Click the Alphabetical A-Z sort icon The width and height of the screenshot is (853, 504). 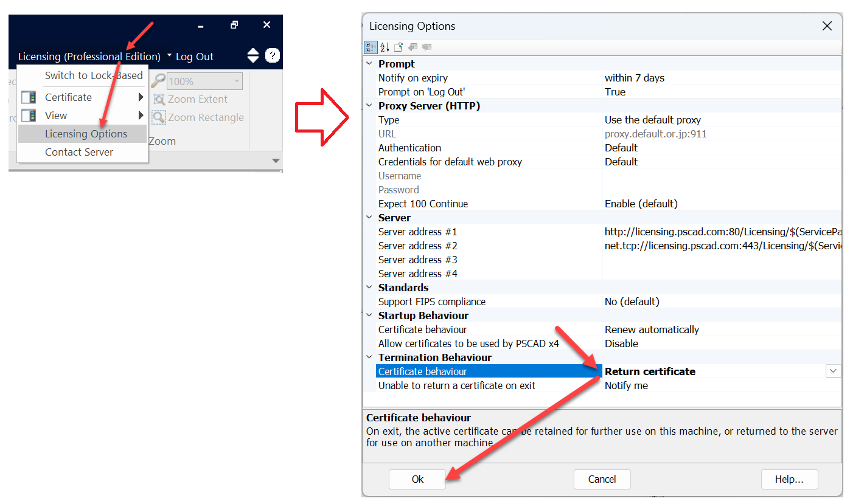[x=385, y=47]
